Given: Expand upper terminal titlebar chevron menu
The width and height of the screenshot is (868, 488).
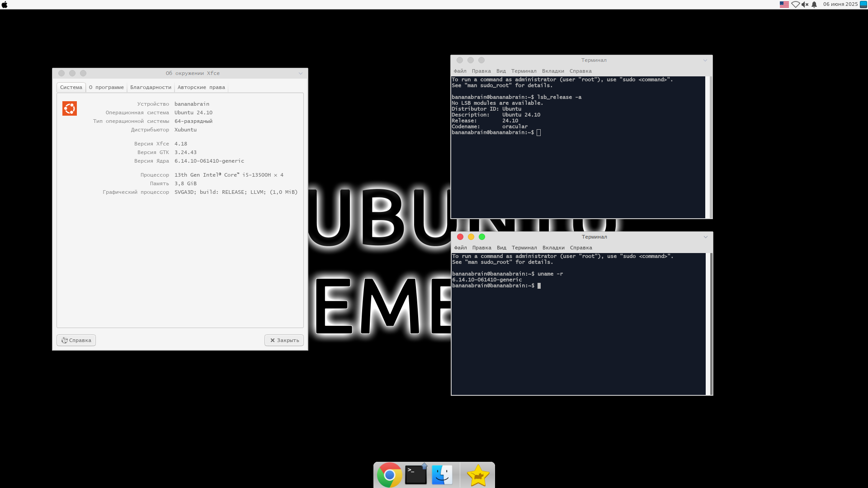Looking at the screenshot, I should pos(705,60).
